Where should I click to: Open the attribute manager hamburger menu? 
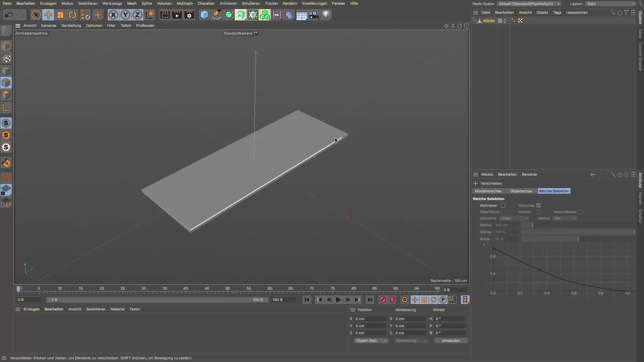pos(475,174)
